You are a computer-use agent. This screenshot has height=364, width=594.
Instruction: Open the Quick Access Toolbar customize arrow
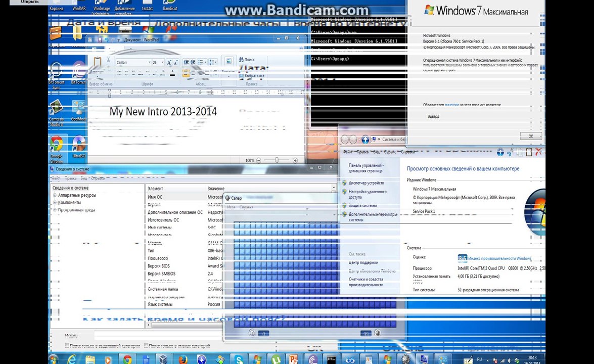pyautogui.click(x=119, y=40)
